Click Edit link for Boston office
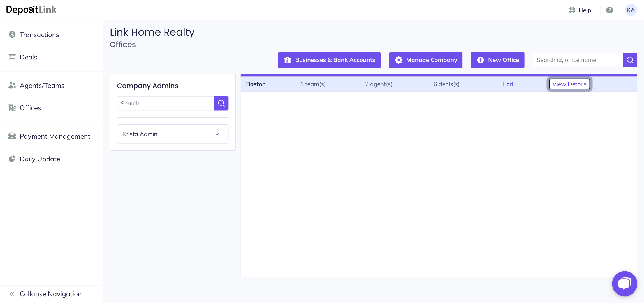Viewport: 644px width, 303px height. click(x=508, y=84)
